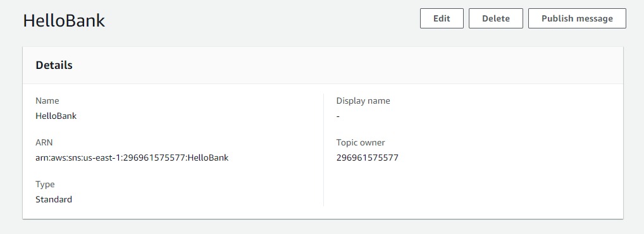The width and height of the screenshot is (644, 234).
Task: Click the Topic owner label
Action: click(x=361, y=142)
